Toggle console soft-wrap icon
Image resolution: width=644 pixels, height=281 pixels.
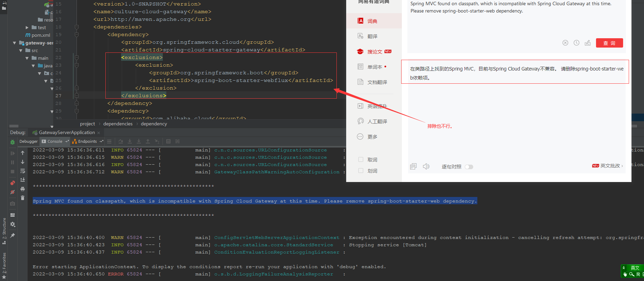tap(23, 171)
